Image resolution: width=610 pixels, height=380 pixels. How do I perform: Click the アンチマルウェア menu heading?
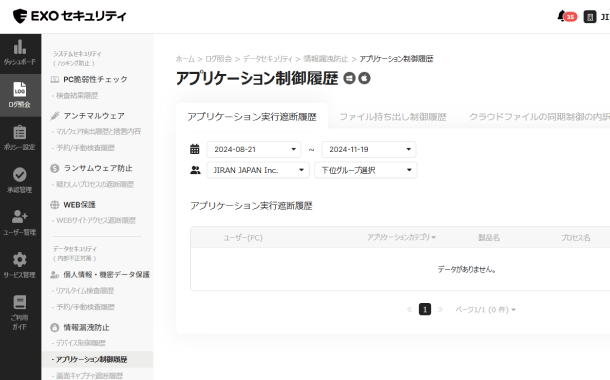pyautogui.click(x=94, y=116)
